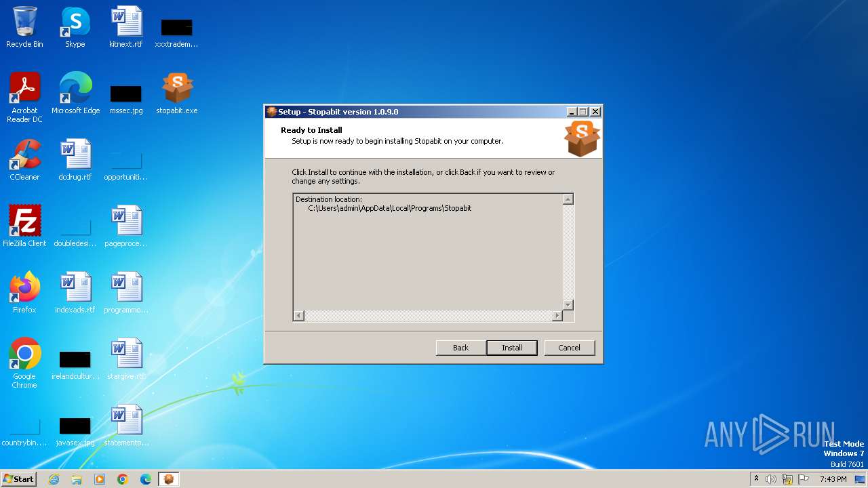Screen dimensions: 868x488
Task: Open Windows Explorer folder taskbar icon
Action: (77, 479)
